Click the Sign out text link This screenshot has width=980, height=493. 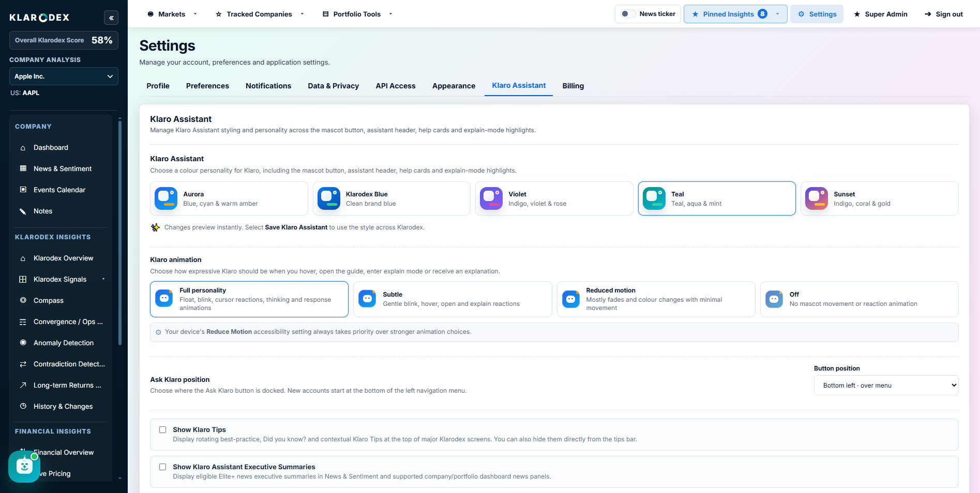coord(949,14)
